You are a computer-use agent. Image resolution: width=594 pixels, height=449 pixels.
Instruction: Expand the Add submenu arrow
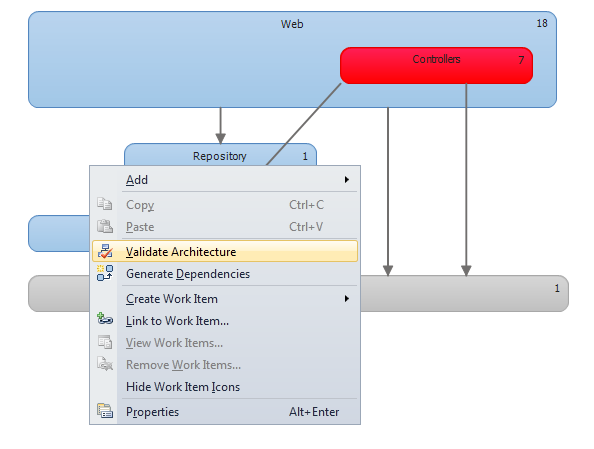(x=347, y=180)
